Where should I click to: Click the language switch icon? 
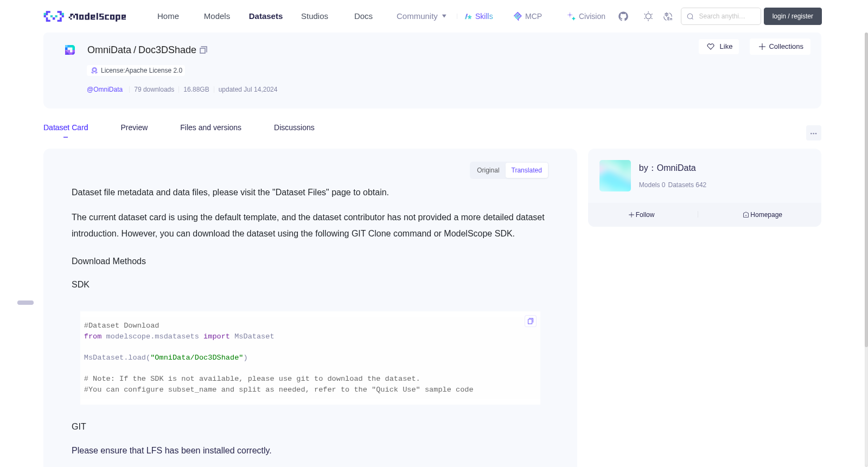pos(668,16)
